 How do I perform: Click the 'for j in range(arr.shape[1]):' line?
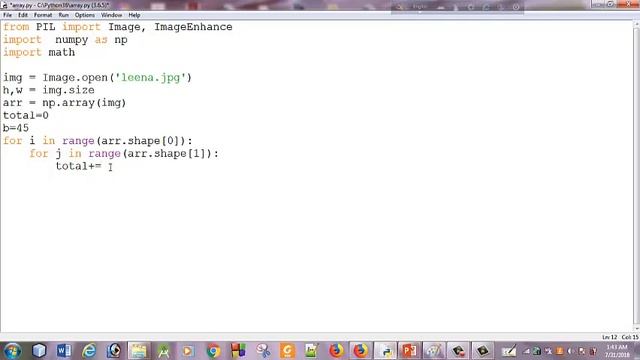pos(124,153)
